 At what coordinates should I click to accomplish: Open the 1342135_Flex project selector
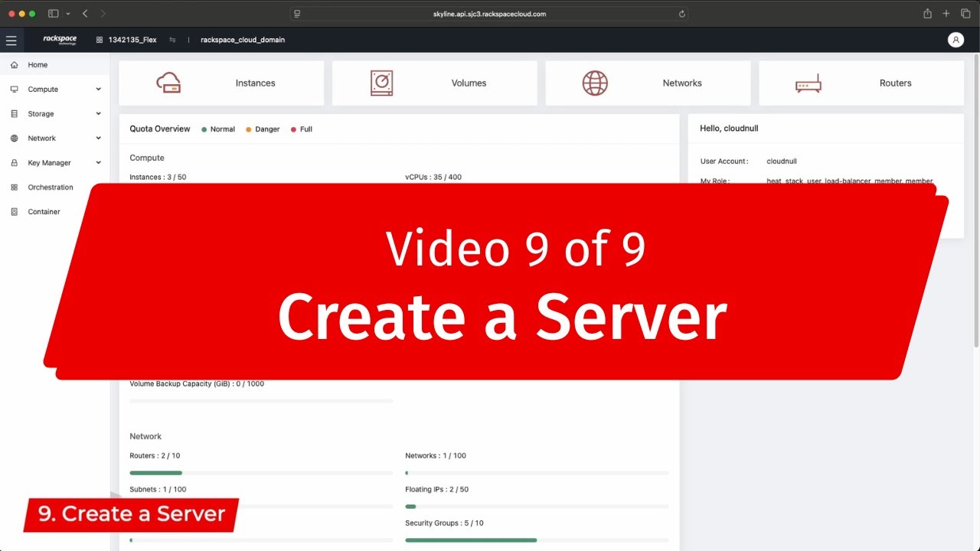[x=126, y=40]
